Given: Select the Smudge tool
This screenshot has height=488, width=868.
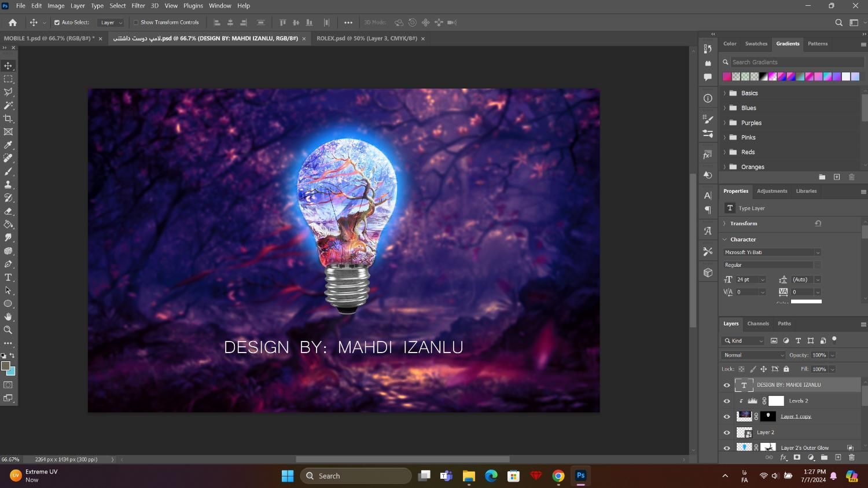Looking at the screenshot, I should click(8, 238).
